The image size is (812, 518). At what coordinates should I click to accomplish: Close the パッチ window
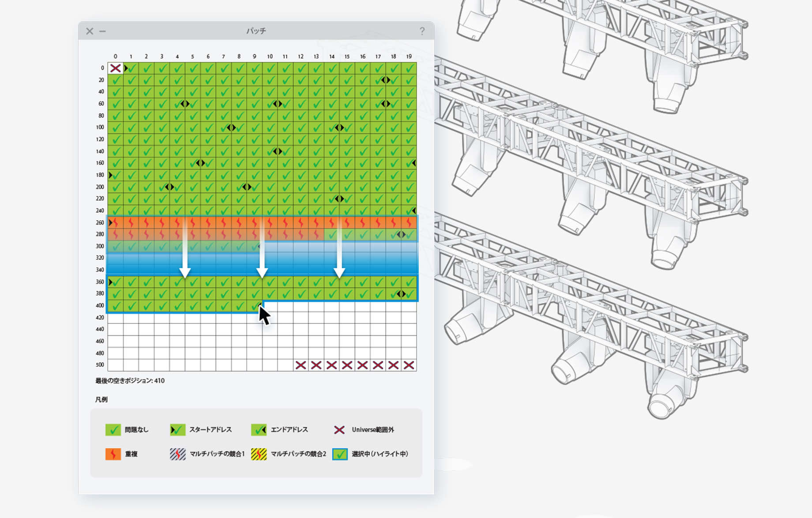pos(90,31)
